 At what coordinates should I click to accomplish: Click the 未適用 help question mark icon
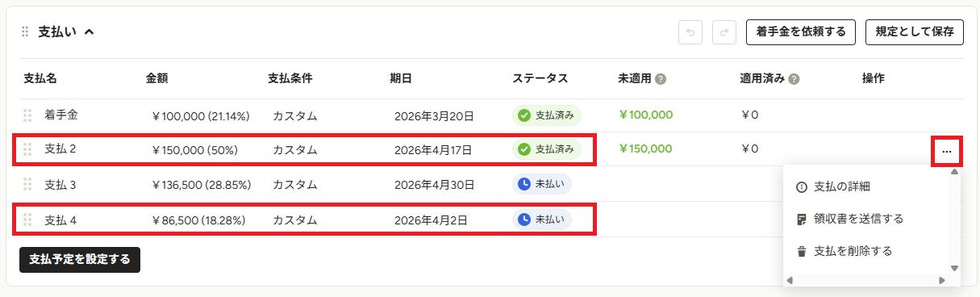tap(661, 79)
